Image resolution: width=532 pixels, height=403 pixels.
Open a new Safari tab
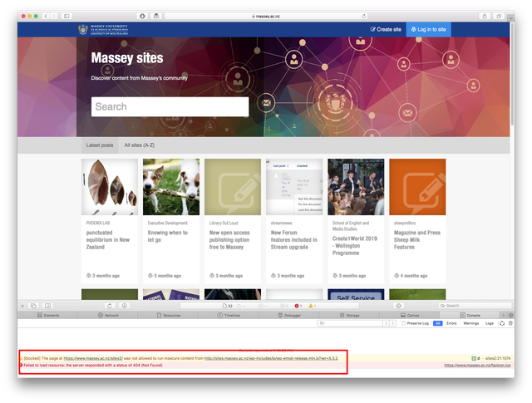pos(510,17)
